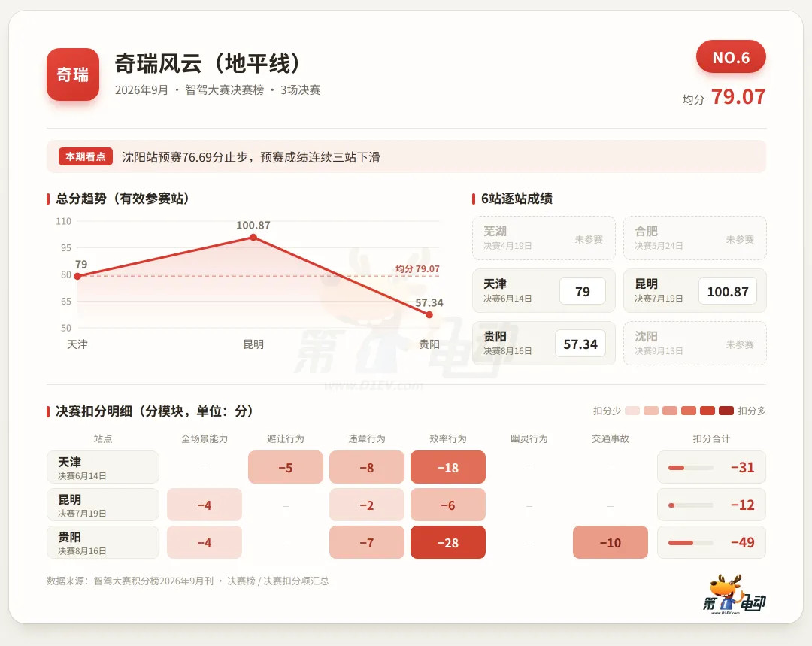Open the 芜湖 未参赛 station card
Viewport: 812px width, 646px height.
[544, 238]
